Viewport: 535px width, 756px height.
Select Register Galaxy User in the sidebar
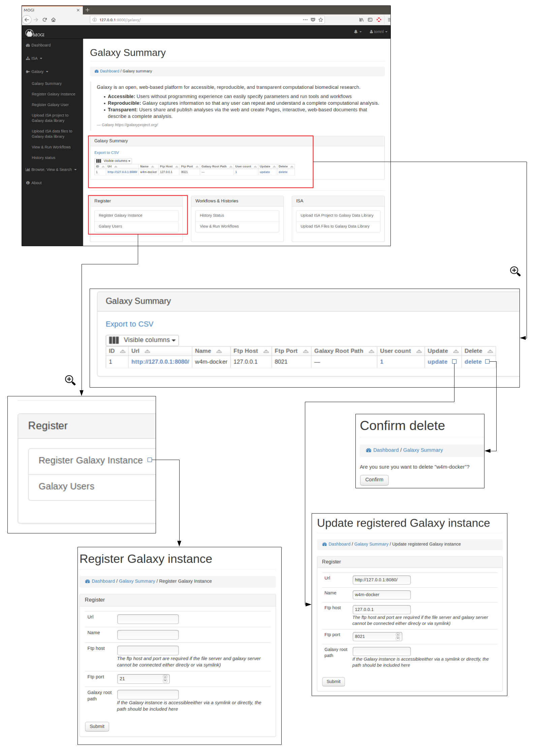pyautogui.click(x=50, y=105)
